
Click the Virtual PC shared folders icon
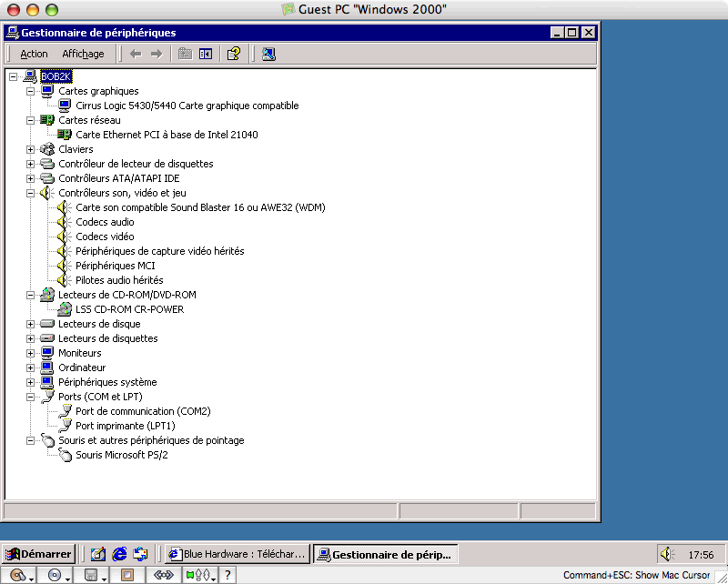pos(127,575)
